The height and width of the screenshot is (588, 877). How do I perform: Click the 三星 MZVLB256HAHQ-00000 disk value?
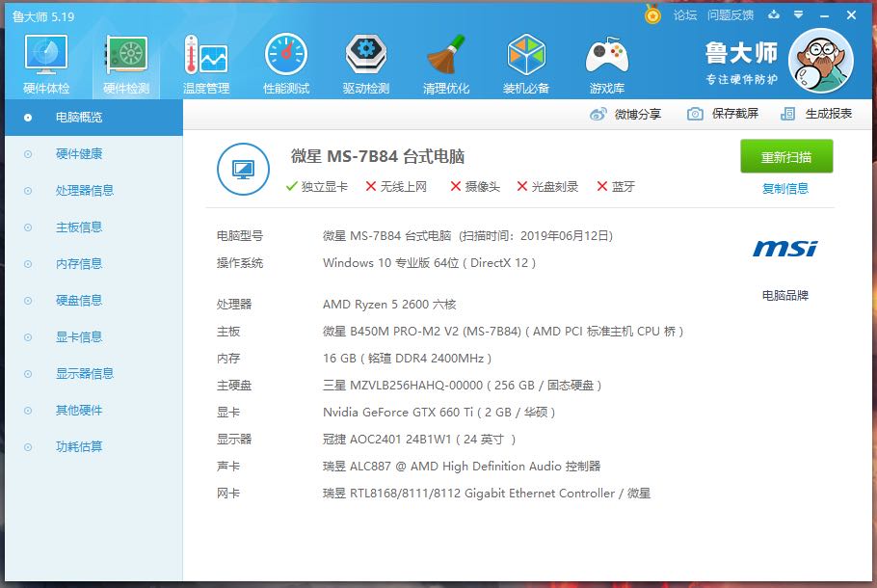(x=462, y=385)
